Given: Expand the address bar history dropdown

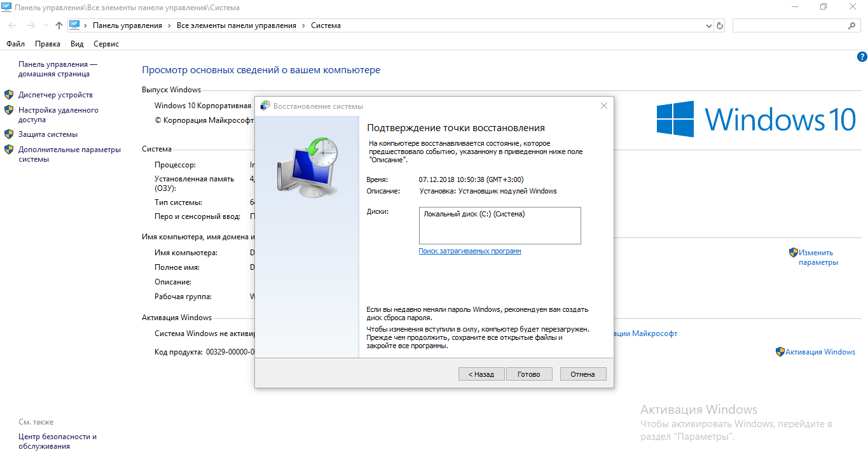Looking at the screenshot, I should click(709, 25).
